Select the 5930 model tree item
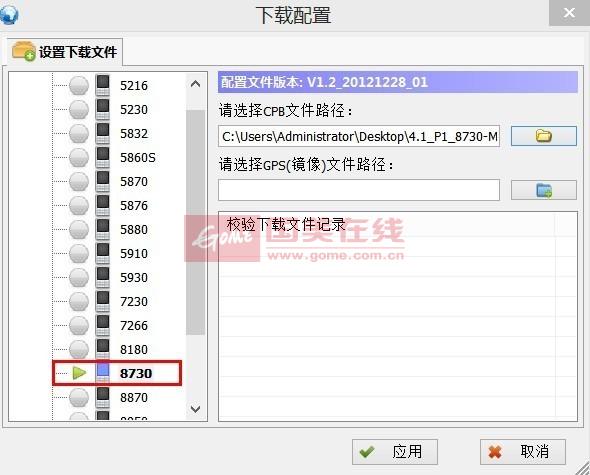 (x=134, y=277)
